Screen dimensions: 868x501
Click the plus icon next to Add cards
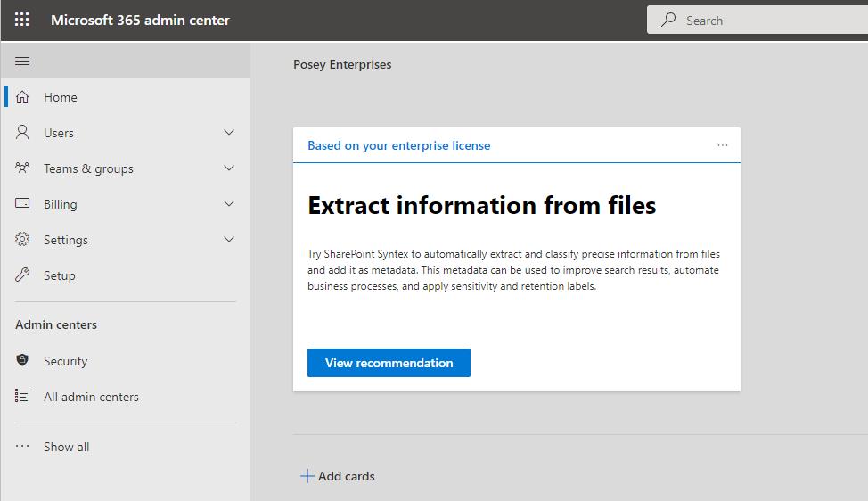click(x=307, y=476)
